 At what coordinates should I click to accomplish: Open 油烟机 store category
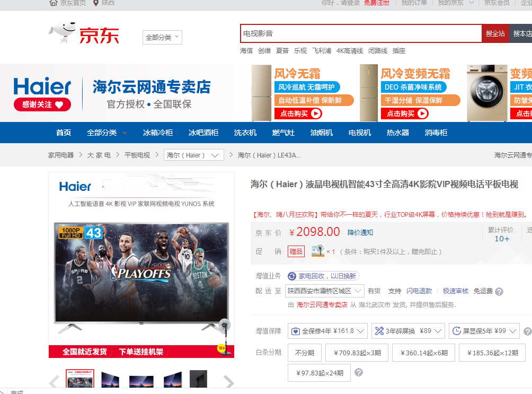click(321, 133)
